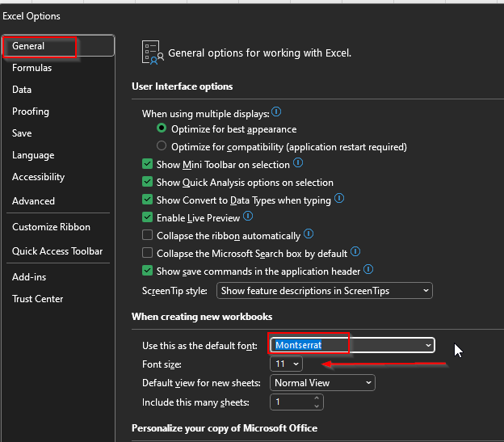Screen dimensions: 504x442
Task: Increase the number of sheets stepper
Action: (317, 398)
